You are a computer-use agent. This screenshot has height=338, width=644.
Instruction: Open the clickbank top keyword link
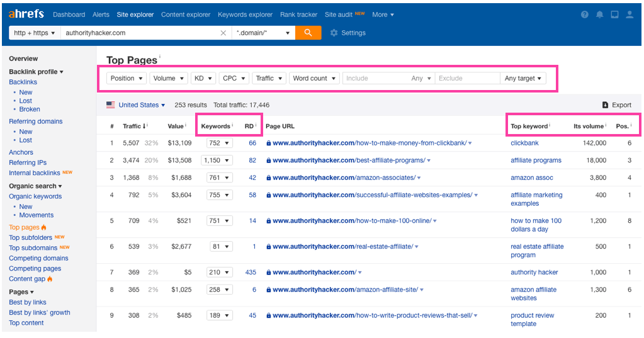[x=524, y=143]
